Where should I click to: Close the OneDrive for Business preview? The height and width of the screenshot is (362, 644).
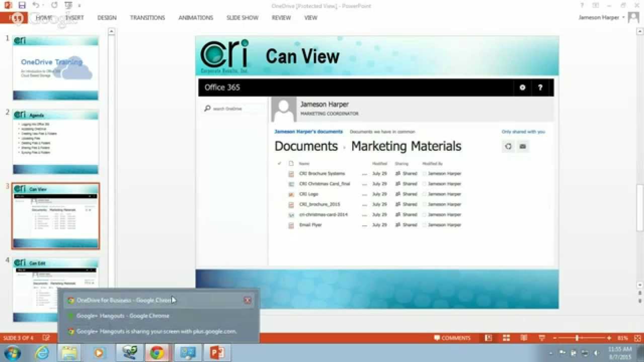coord(248,300)
